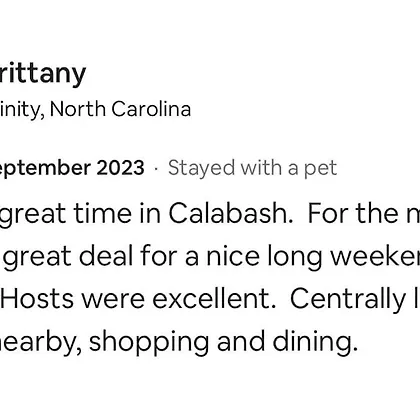This screenshot has width=420, height=420.
Task: Click the 'Stayed with a pet' label
Action: tap(252, 168)
